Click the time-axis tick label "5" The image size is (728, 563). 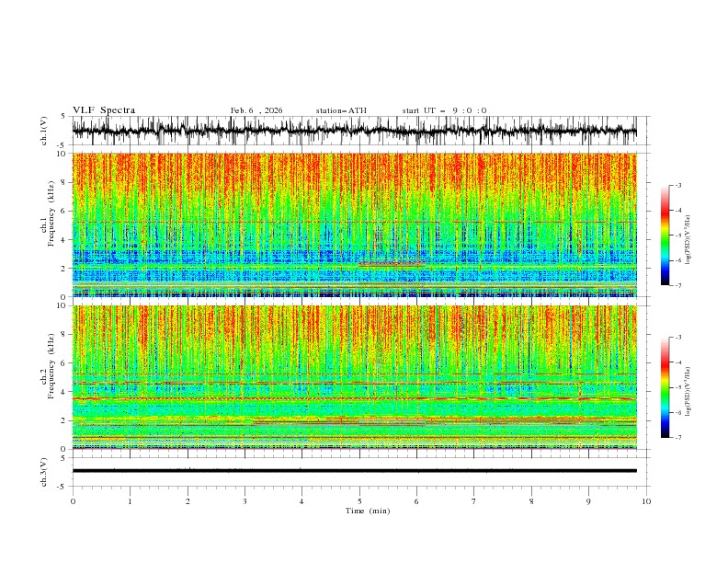pos(359,501)
